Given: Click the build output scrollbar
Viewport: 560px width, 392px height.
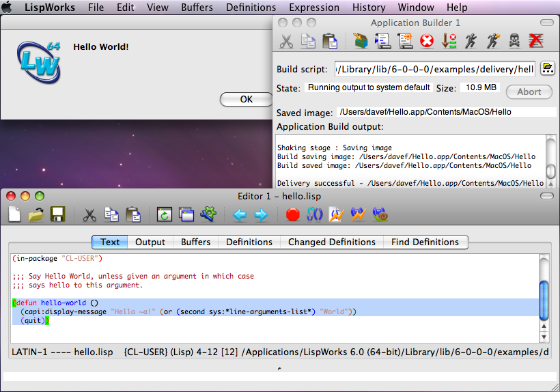Looking at the screenshot, I should click(x=551, y=160).
